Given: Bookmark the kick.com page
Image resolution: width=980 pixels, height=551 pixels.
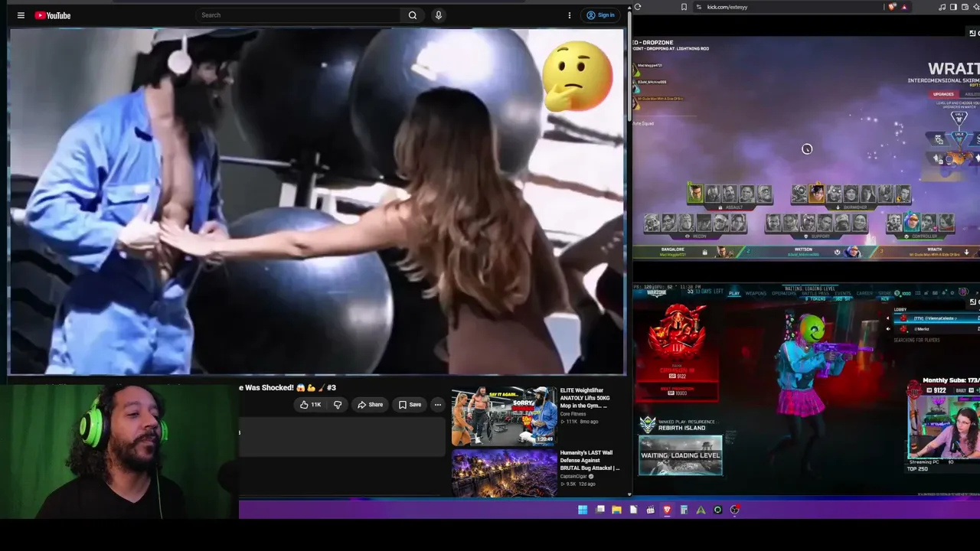Looking at the screenshot, I should (x=684, y=7).
